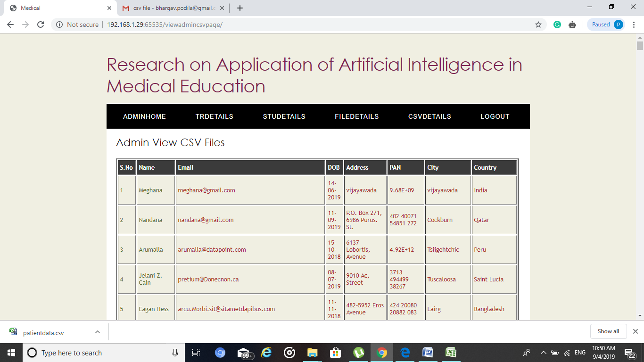Open the Wi-Fi network status icon

click(x=567, y=353)
